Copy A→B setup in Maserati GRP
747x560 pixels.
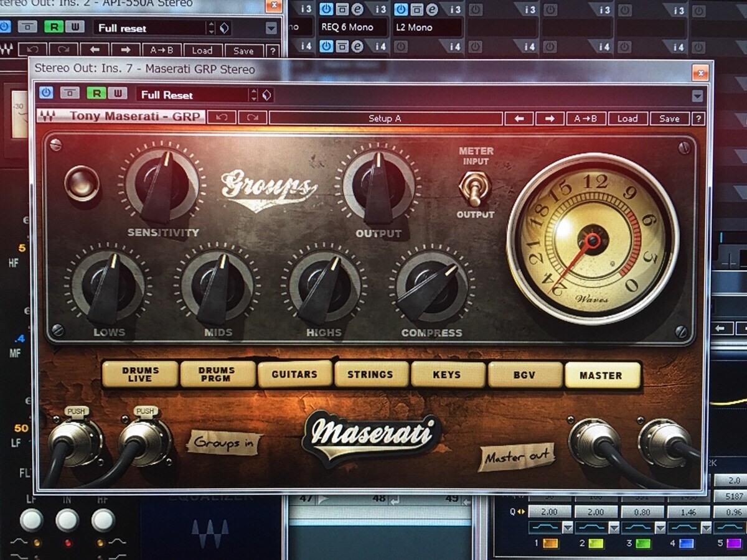(586, 119)
